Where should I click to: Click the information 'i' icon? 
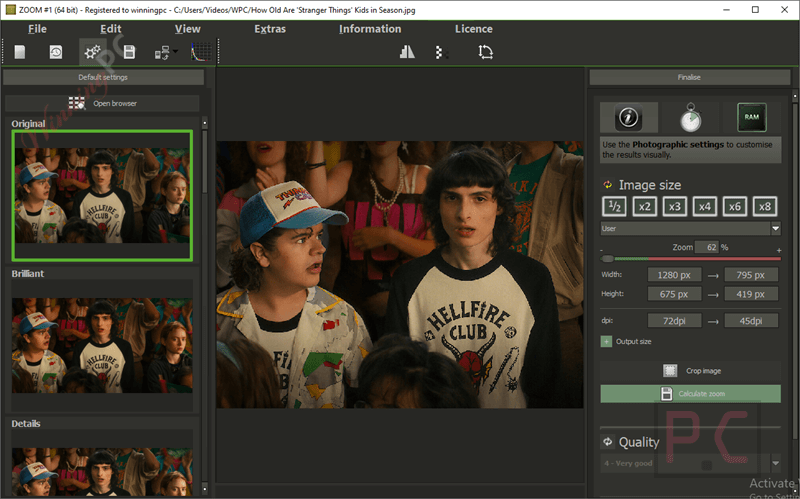click(629, 117)
